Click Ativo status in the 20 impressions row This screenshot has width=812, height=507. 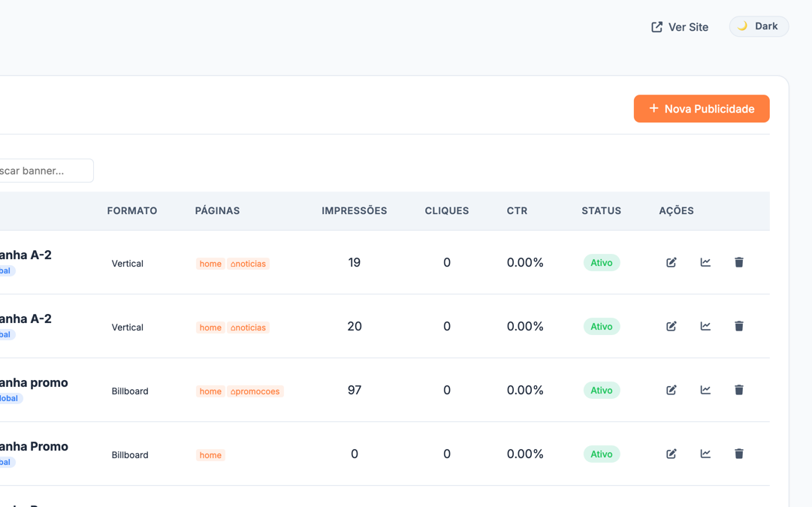(601, 326)
